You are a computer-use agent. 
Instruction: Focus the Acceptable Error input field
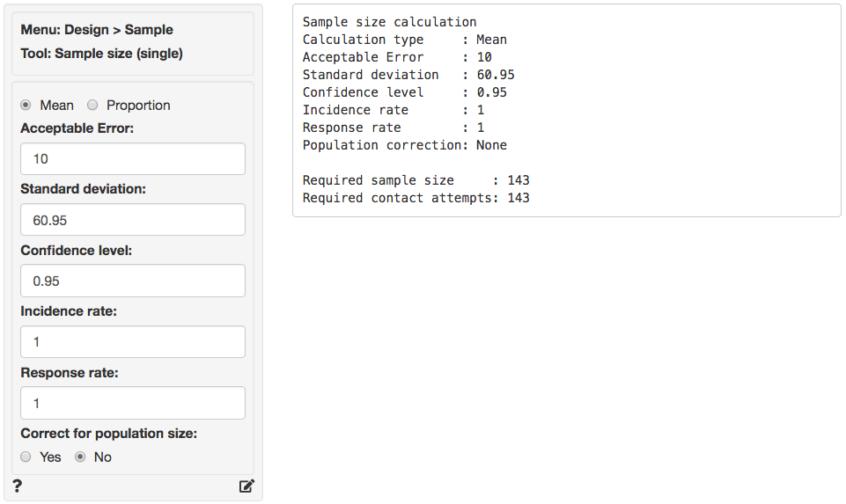pyautogui.click(x=133, y=159)
